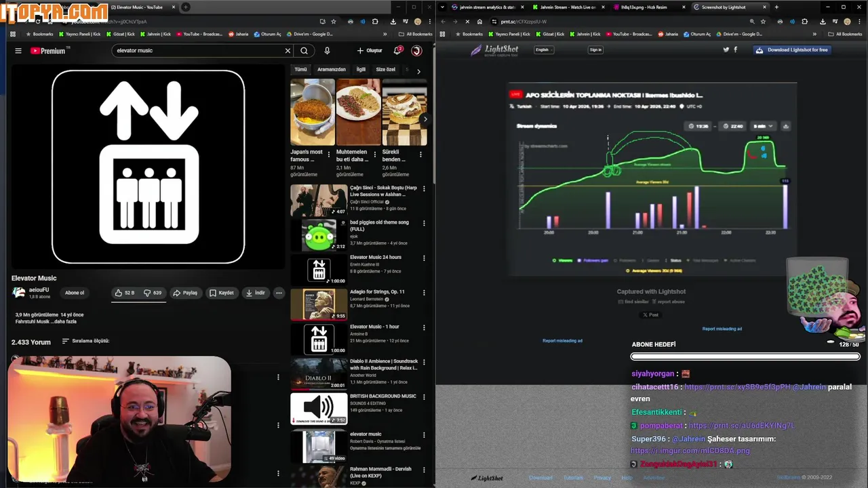868x488 pixels.
Task: Subscribe with the Abone ol button
Action: 75,293
